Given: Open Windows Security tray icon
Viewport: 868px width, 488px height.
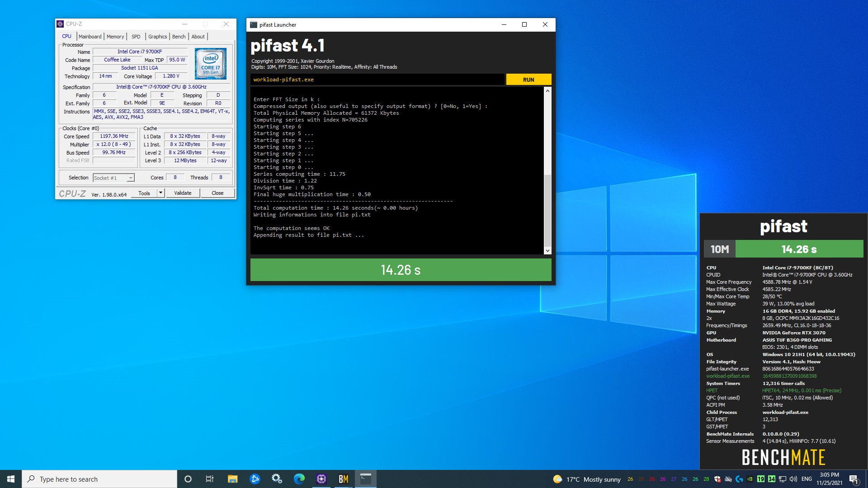Looking at the screenshot, I should (717, 479).
